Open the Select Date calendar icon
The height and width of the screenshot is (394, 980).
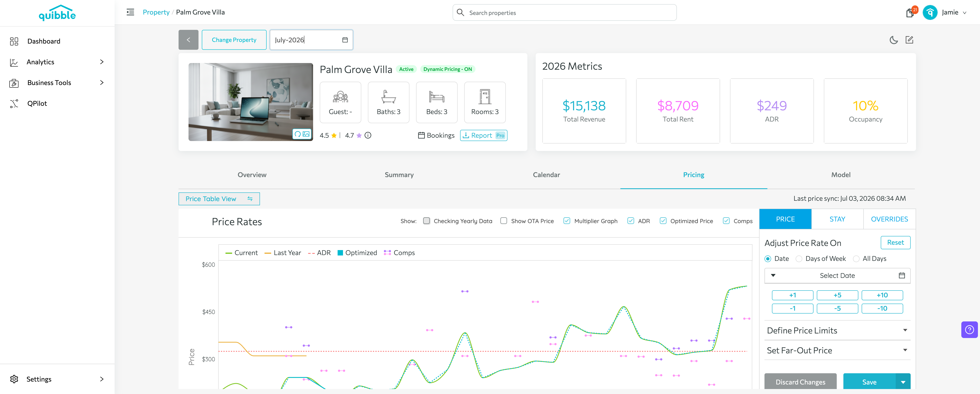[902, 275]
